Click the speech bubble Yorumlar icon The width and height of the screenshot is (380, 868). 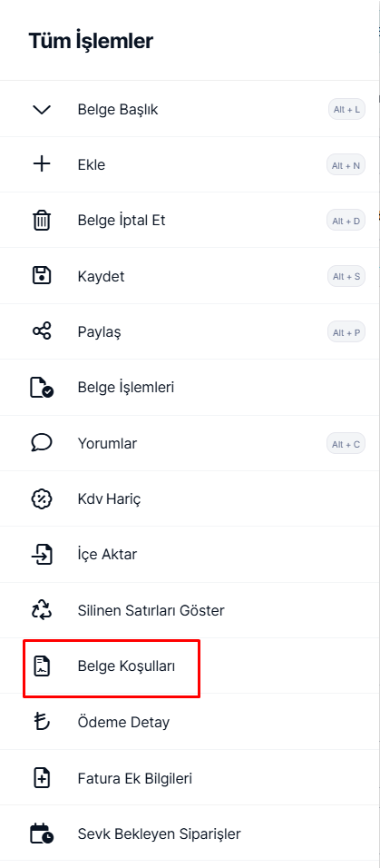point(42,443)
